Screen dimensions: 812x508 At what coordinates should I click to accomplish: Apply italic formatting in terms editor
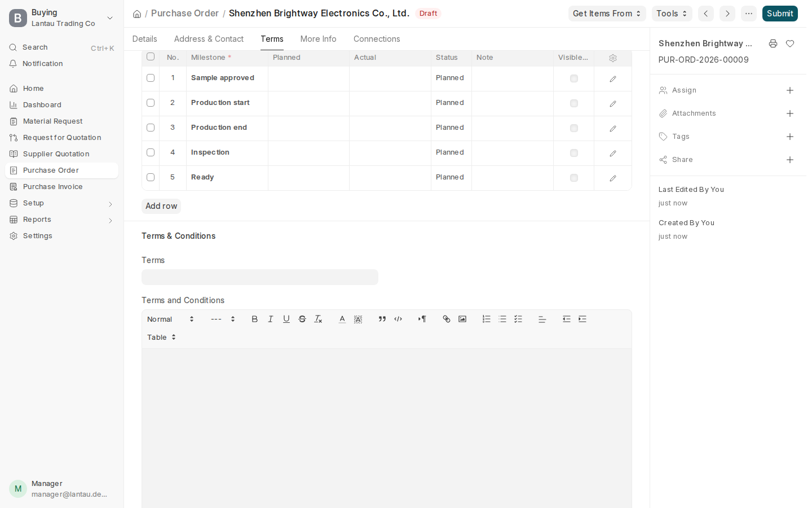(271, 319)
